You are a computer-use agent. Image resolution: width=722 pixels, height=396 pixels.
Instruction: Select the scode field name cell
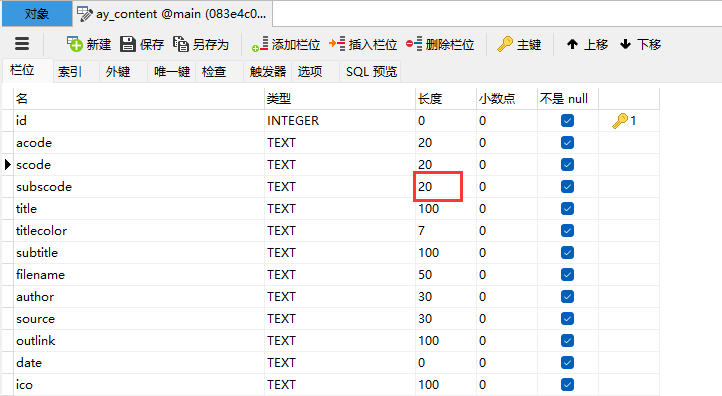click(139, 164)
